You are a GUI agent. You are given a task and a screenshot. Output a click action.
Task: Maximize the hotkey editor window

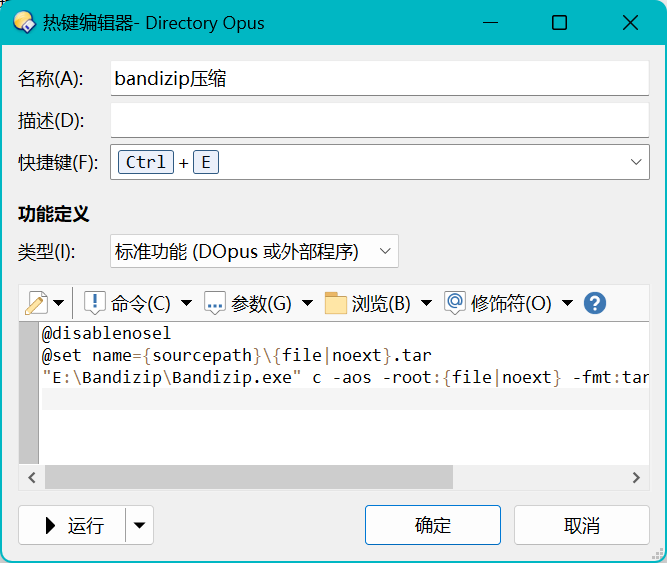point(559,23)
